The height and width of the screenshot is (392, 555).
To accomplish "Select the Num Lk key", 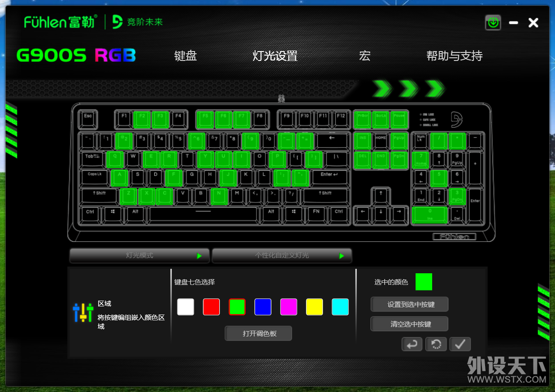I will [421, 141].
